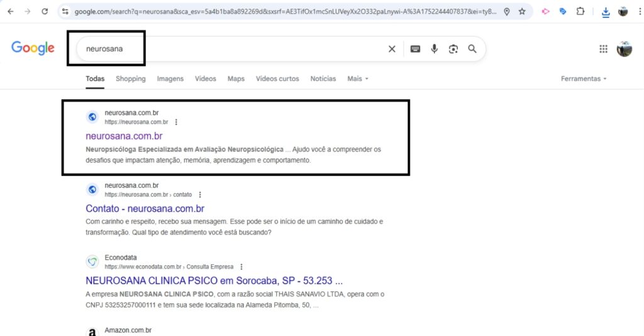The width and height of the screenshot is (644, 336).
Task: Bookmark this page with star icon
Action: tap(522, 11)
